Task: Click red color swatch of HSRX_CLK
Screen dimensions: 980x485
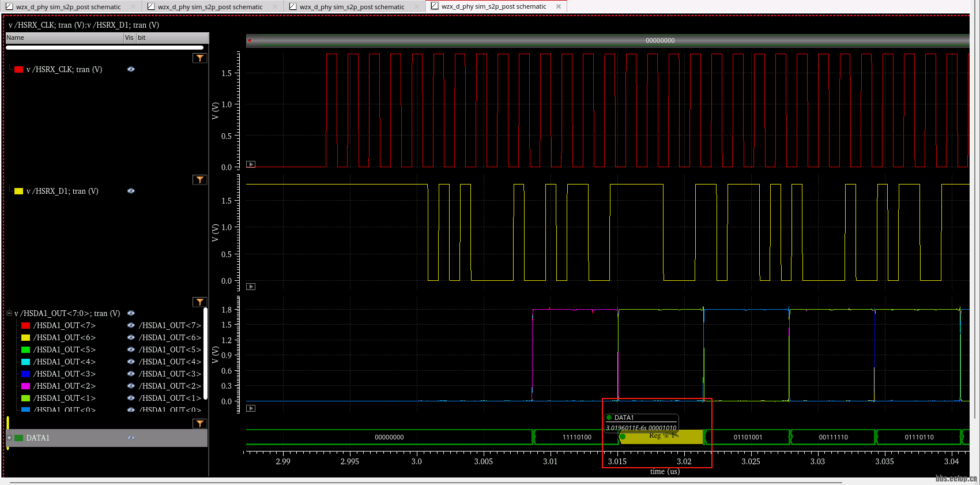Action: pos(18,69)
